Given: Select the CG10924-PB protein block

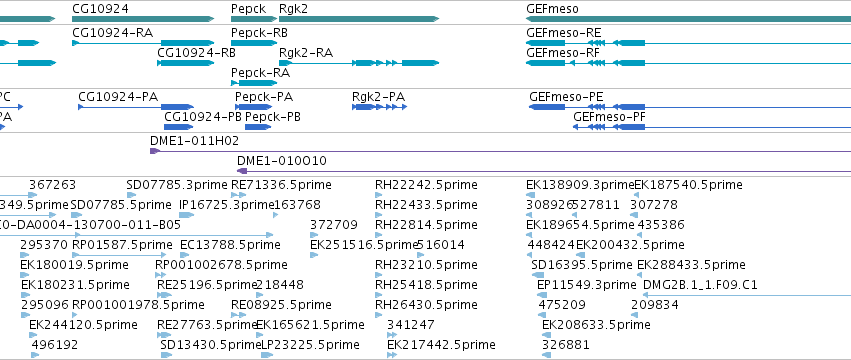Looking at the screenshot, I should pos(179,127).
